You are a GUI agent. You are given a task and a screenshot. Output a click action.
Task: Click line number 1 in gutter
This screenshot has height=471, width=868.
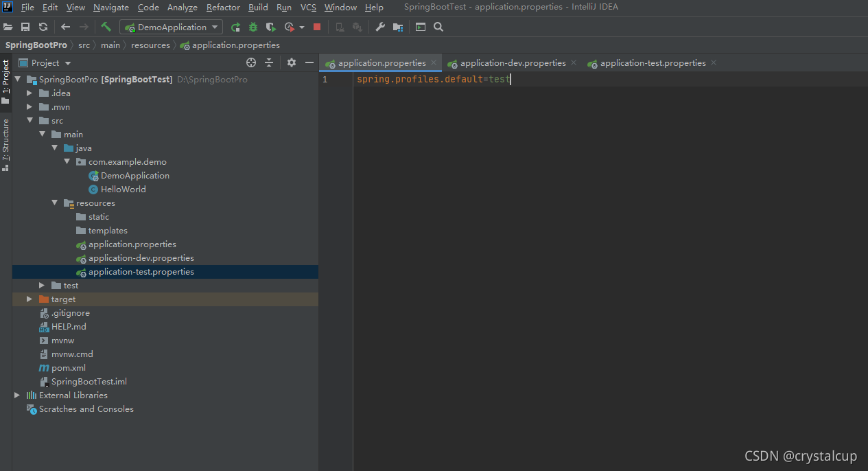(x=325, y=79)
